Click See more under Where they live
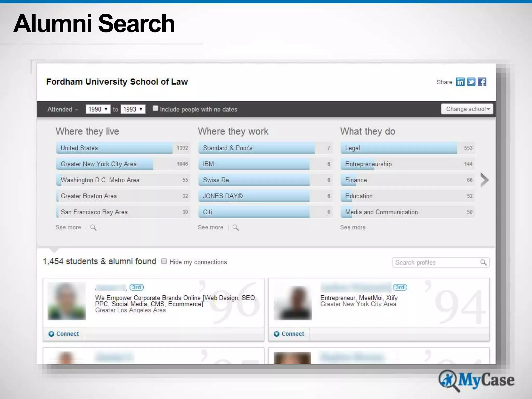532x399 pixels. [x=68, y=227]
